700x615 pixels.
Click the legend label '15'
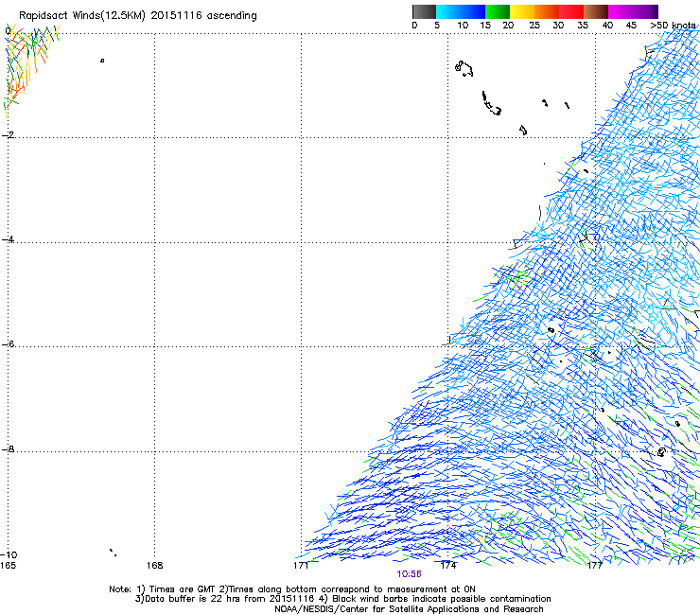click(485, 26)
